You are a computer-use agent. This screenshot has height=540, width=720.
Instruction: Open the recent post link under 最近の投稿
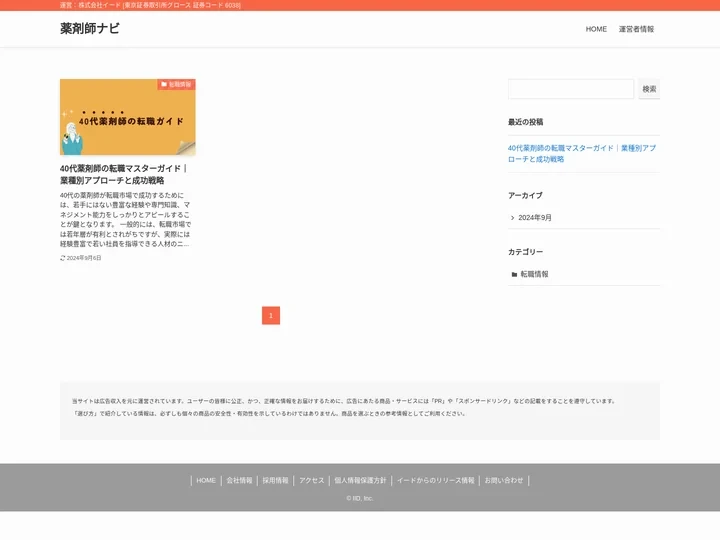pos(582,153)
